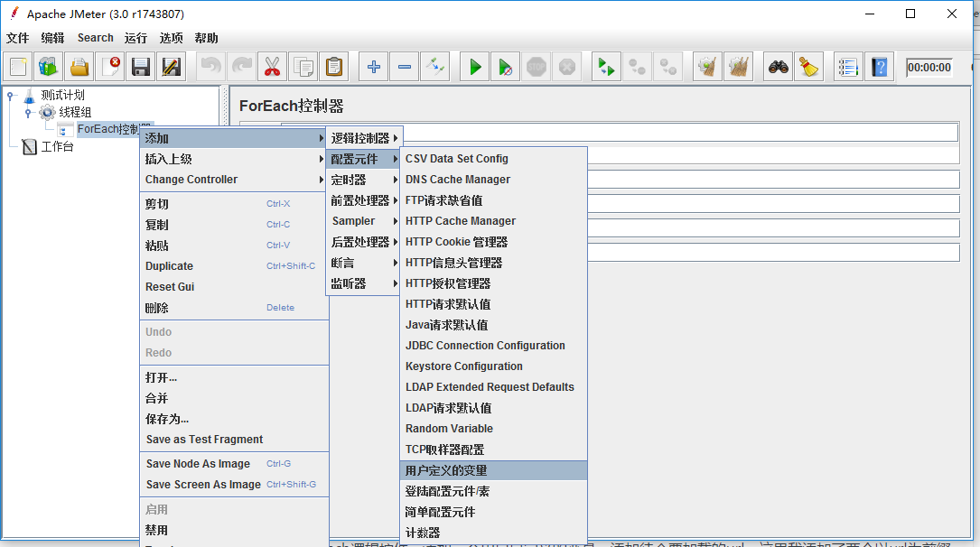Open the Change Controller submenu
The image size is (980, 547).
234,180
